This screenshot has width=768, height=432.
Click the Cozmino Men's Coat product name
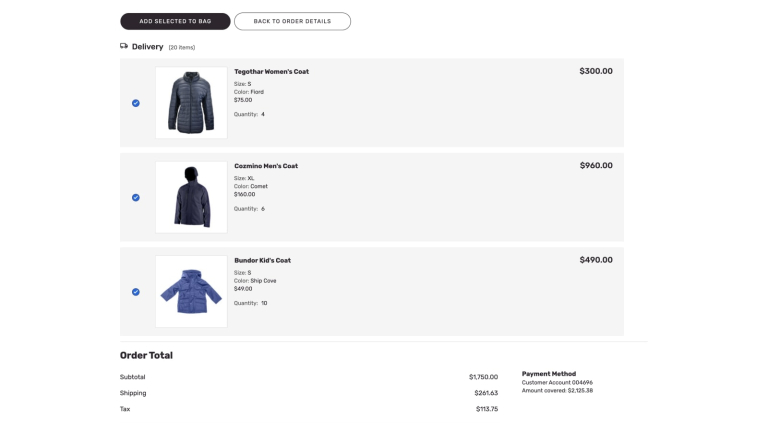coord(266,166)
